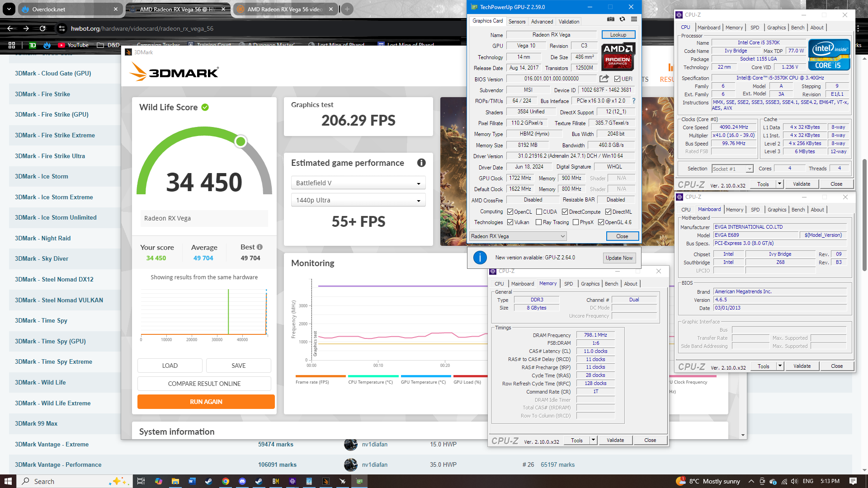Open Discord from taskbar
The width and height of the screenshot is (868, 488).
[x=242, y=481]
